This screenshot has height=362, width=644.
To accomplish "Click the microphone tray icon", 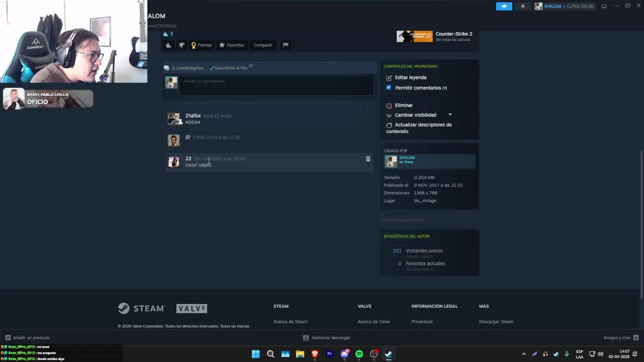I will click(x=567, y=354).
